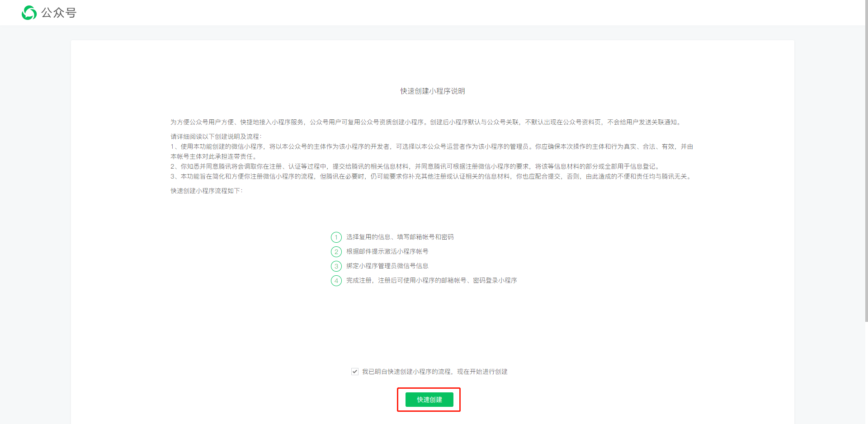Image resolution: width=868 pixels, height=424 pixels.
Task: Click the text 完成注册，注册后可使用小程序的邮箱帐号
Action: coord(432,280)
